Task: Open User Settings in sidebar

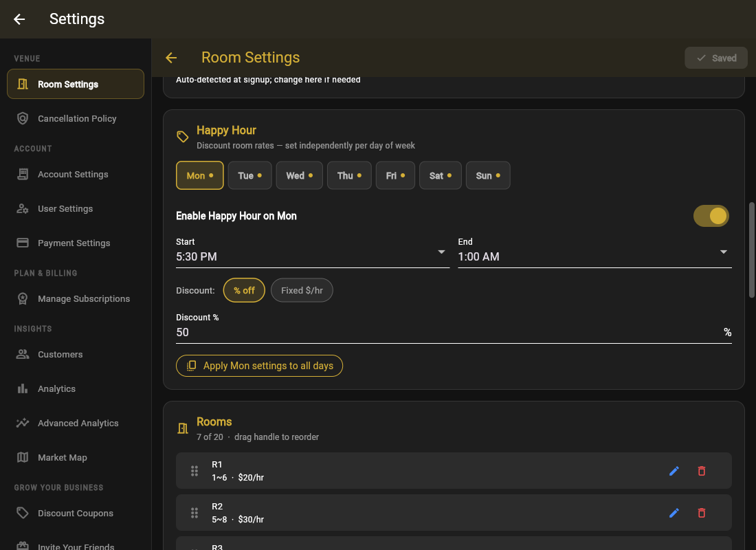Action: tap(76, 208)
